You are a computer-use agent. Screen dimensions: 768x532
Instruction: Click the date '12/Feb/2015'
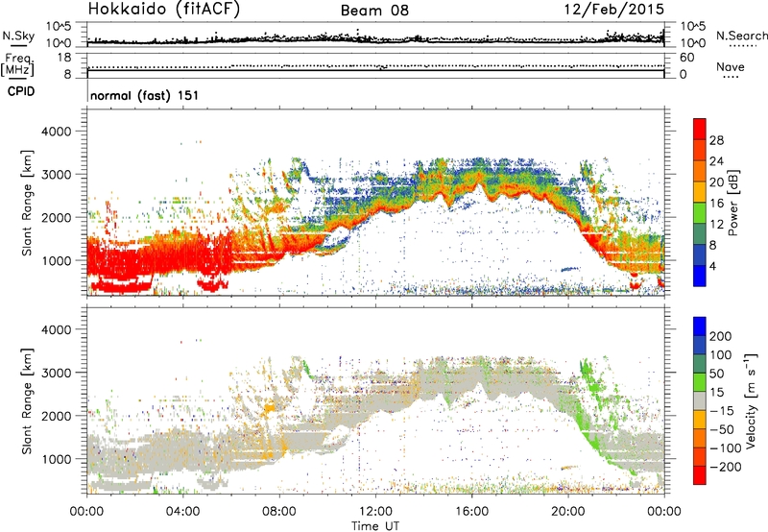[x=614, y=10]
